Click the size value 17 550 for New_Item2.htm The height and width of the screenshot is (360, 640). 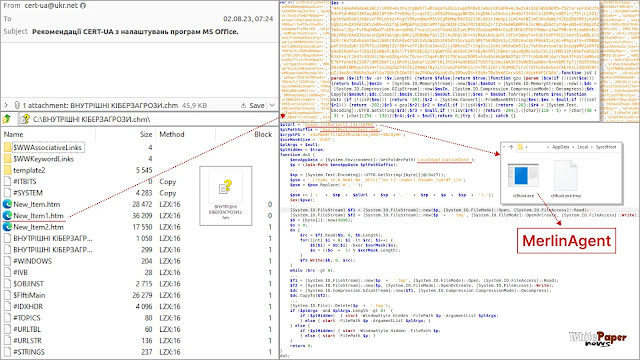pyautogui.click(x=142, y=227)
